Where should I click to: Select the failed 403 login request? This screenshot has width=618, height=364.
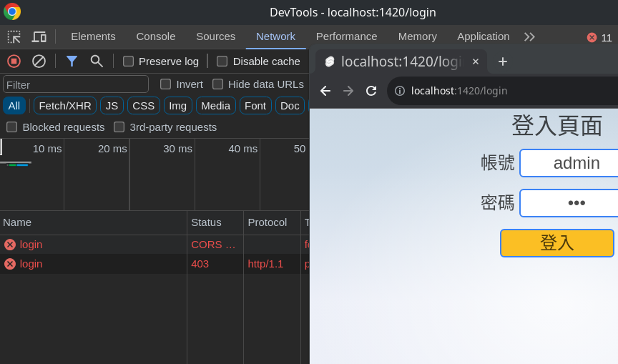[31, 264]
